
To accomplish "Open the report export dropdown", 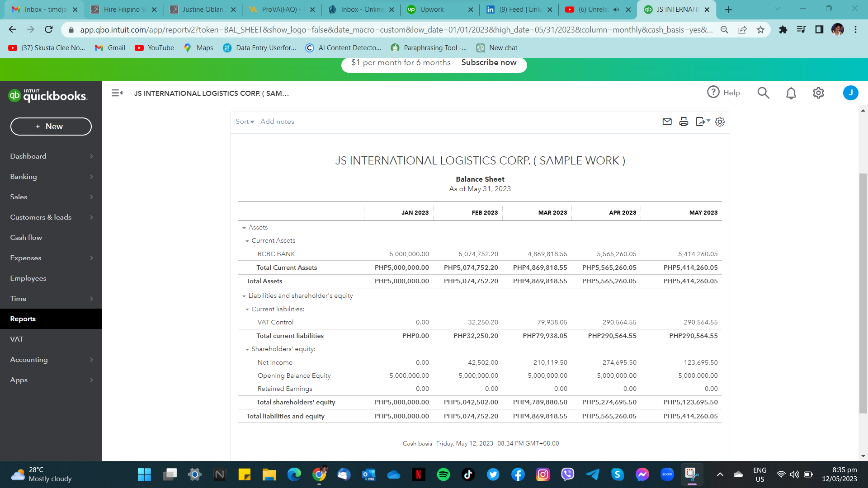I will pyautogui.click(x=703, y=122).
